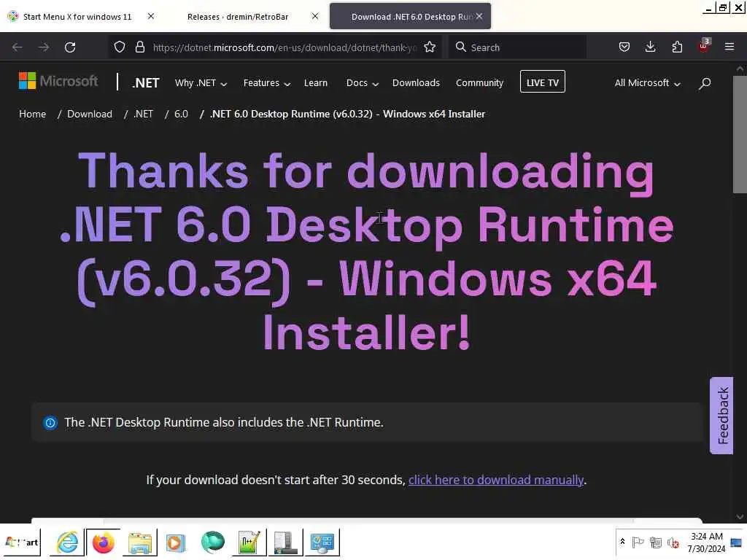Click the browser back arrow
The height and width of the screenshot is (560, 747).
coord(18,47)
